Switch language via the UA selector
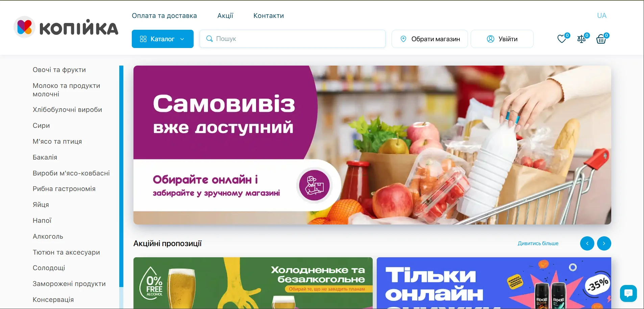This screenshot has height=309, width=644. coord(601,16)
